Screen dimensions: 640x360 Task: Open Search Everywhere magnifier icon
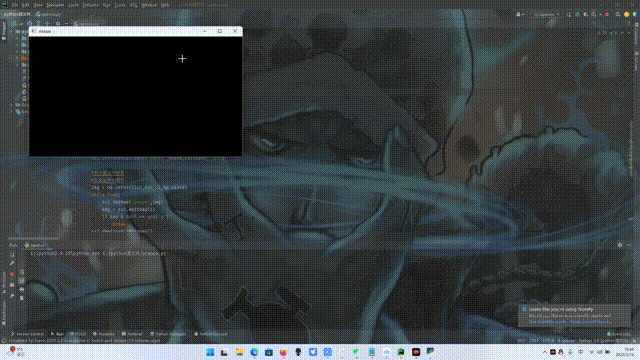[x=618, y=14]
